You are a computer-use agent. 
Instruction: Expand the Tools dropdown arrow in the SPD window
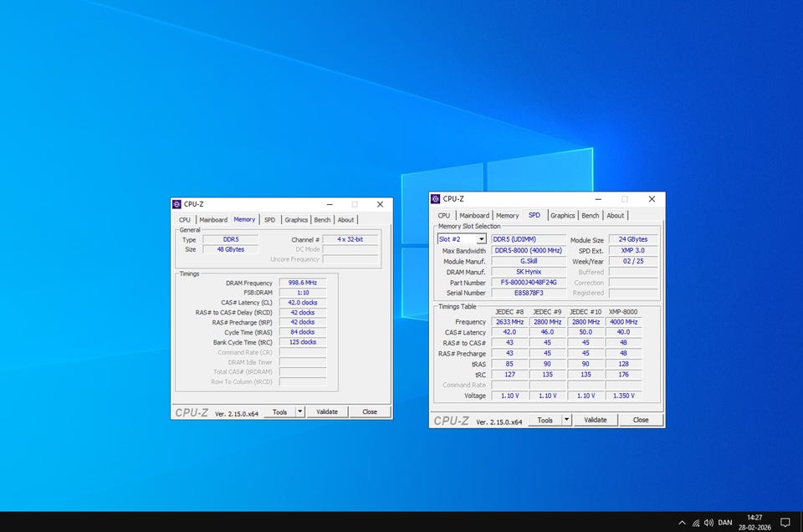click(565, 420)
